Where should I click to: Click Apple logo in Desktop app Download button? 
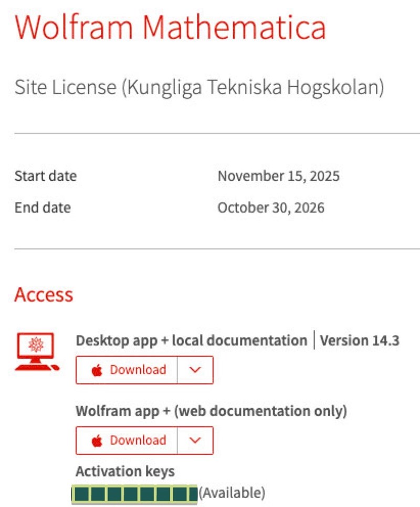coord(97,370)
